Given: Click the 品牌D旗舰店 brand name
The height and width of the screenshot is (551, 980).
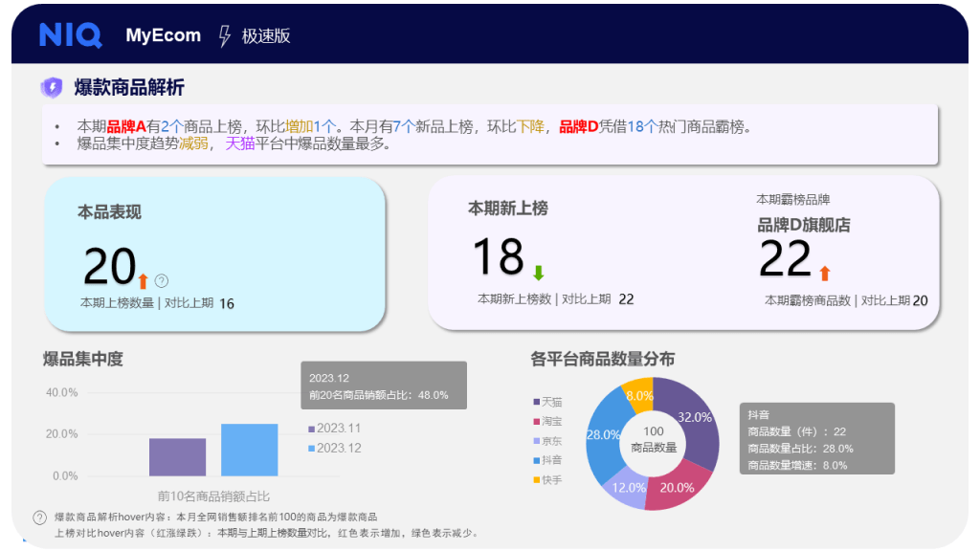Looking at the screenshot, I should [804, 225].
